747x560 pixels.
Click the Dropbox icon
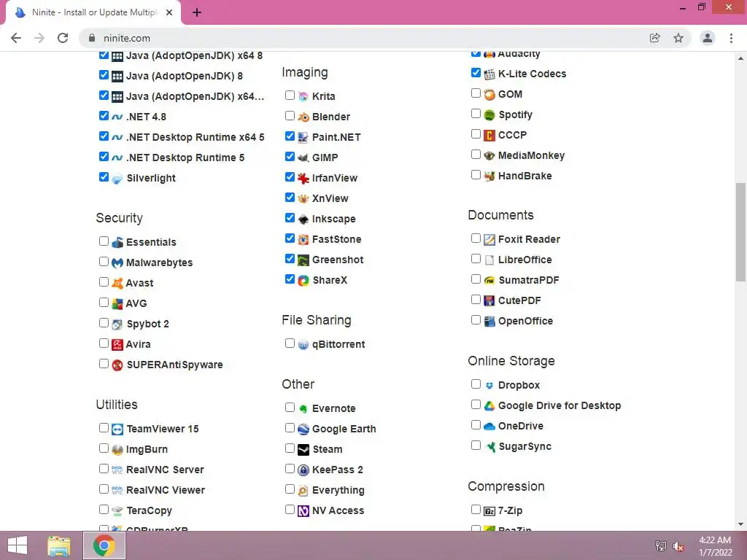pyautogui.click(x=489, y=385)
